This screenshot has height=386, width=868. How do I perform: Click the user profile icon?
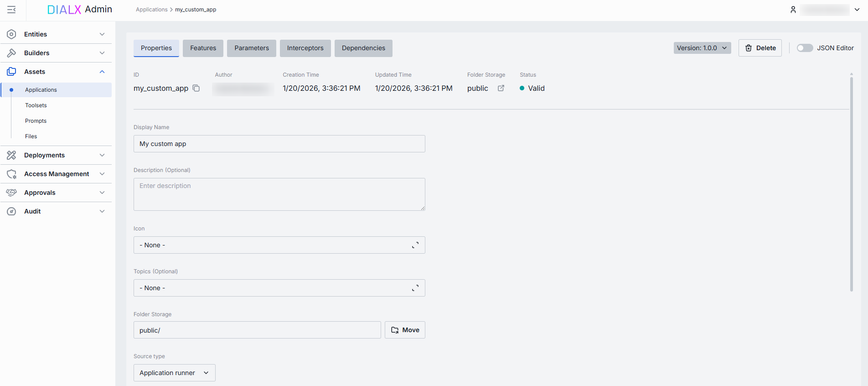[x=793, y=10]
